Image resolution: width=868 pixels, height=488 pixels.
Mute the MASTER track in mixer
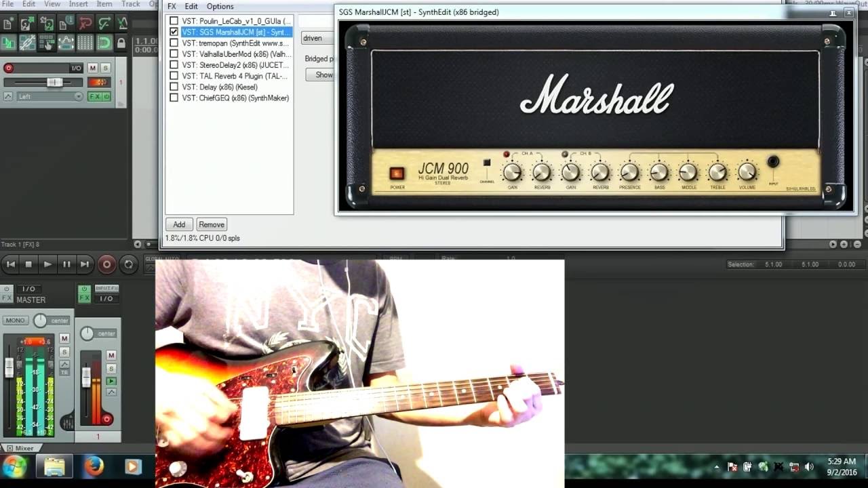point(64,338)
